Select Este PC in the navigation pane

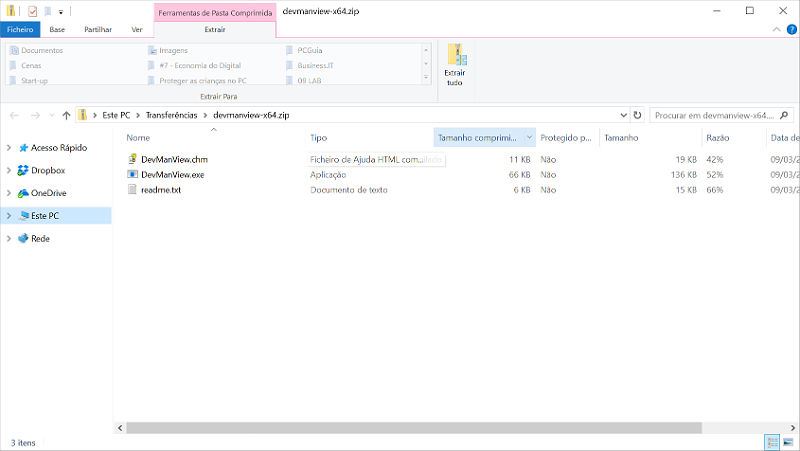click(x=45, y=216)
